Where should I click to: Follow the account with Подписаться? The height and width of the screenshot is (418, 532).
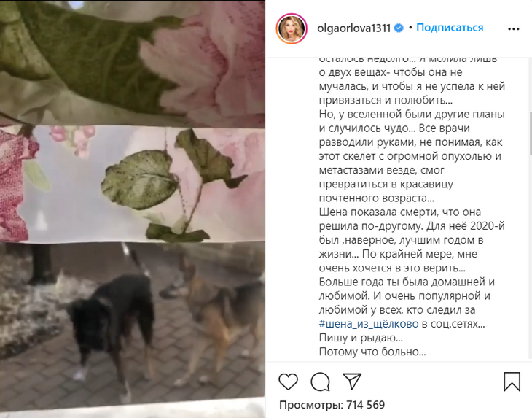[450, 28]
